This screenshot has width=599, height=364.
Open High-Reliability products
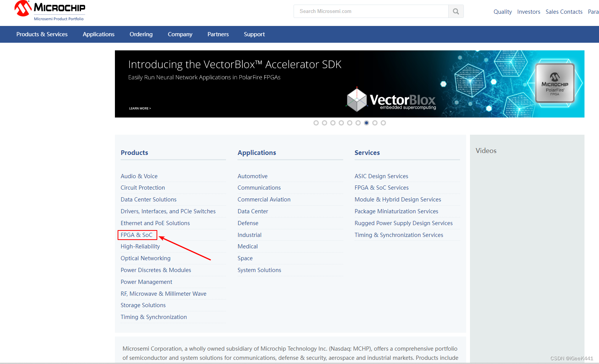(140, 246)
